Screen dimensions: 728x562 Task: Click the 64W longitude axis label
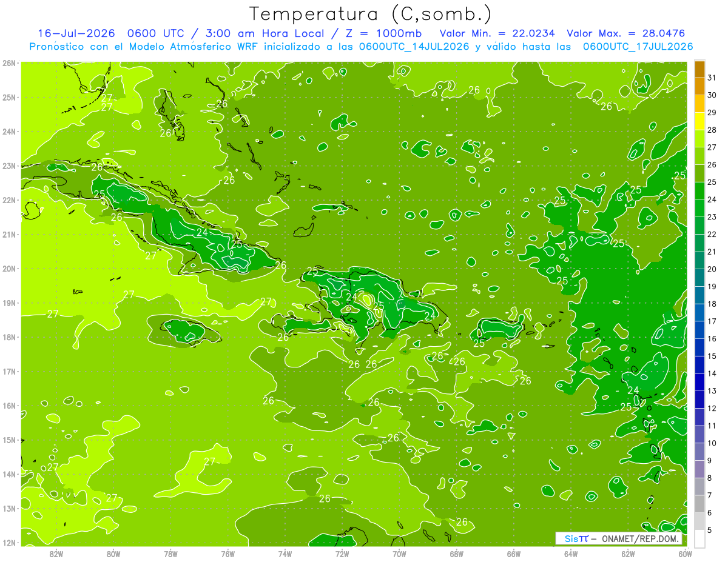pyautogui.click(x=571, y=554)
